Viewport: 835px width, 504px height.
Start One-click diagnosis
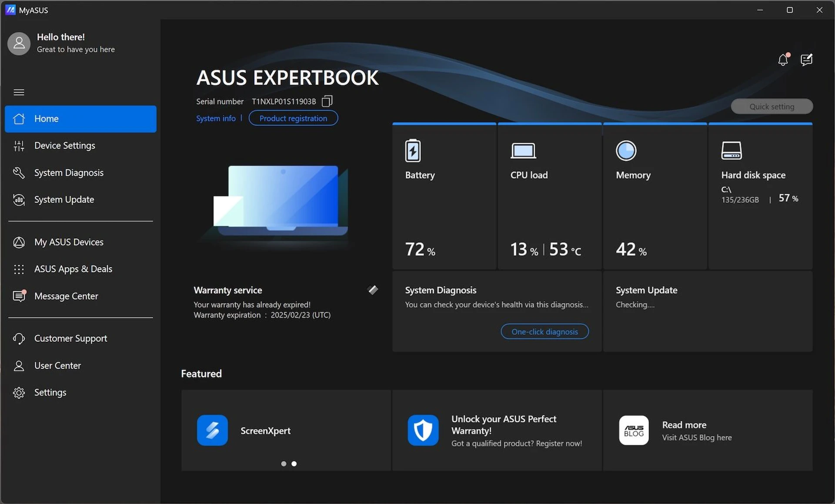544,331
